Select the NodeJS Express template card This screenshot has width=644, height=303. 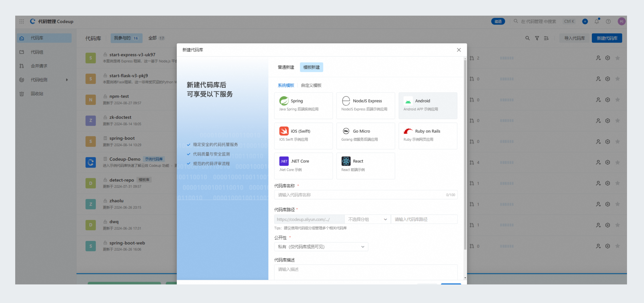click(x=366, y=105)
